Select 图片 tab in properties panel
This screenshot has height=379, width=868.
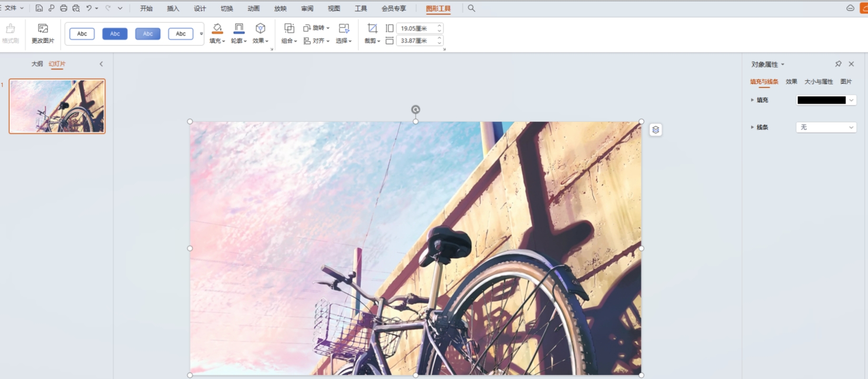[846, 81]
